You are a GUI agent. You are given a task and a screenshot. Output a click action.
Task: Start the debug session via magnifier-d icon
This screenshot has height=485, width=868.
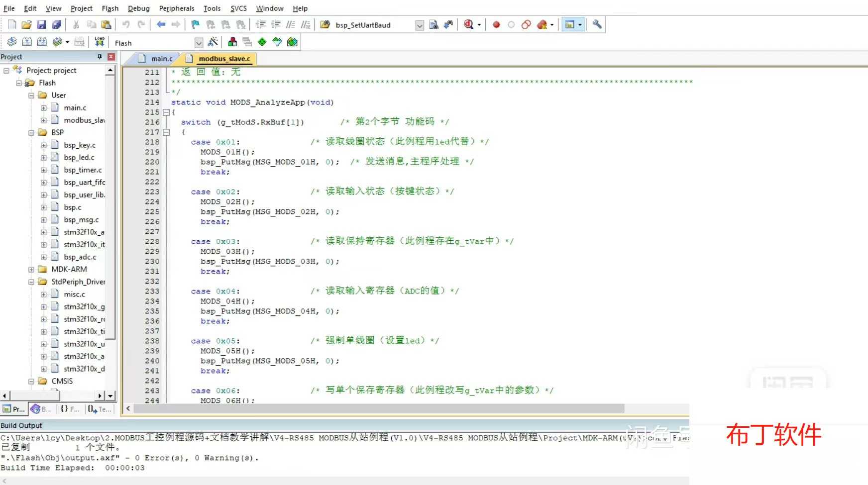pyautogui.click(x=468, y=24)
